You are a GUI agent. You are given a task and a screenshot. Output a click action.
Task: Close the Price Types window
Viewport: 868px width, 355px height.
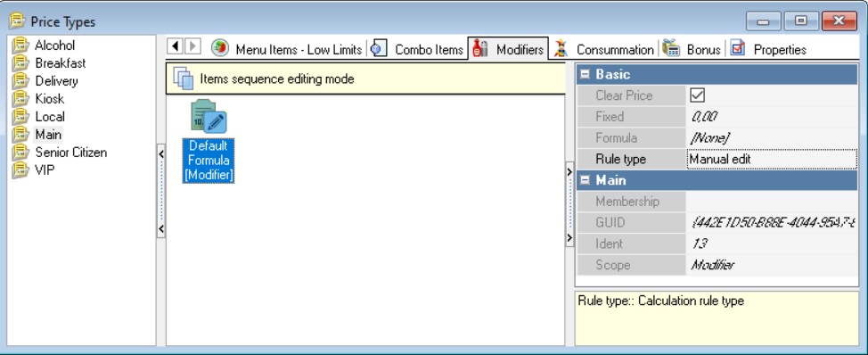(839, 21)
